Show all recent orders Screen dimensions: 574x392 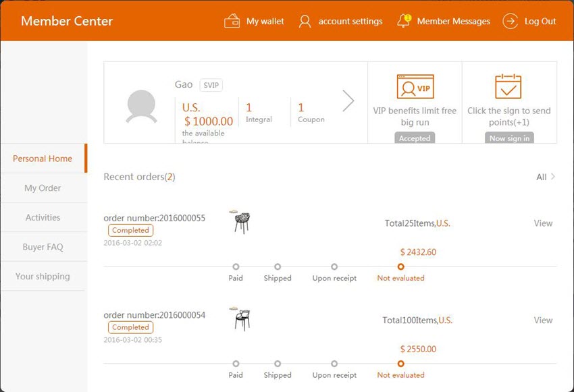545,177
